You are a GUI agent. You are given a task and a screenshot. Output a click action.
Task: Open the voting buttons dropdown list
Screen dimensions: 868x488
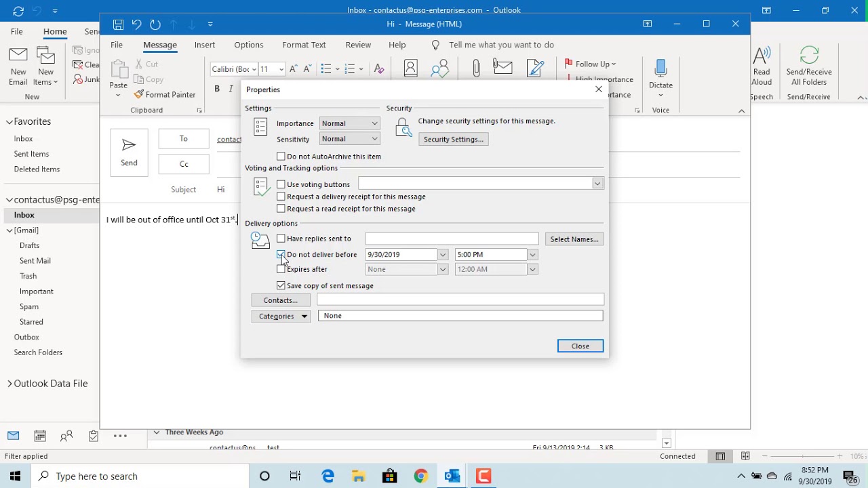(597, 184)
